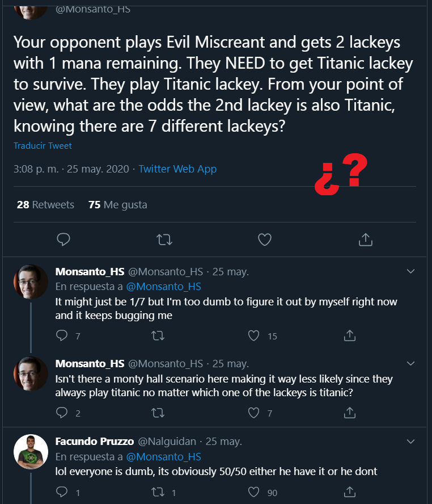This screenshot has height=504, width=432.
Task: Reply to the 'might just be 1/7' tweet
Action: (62, 336)
